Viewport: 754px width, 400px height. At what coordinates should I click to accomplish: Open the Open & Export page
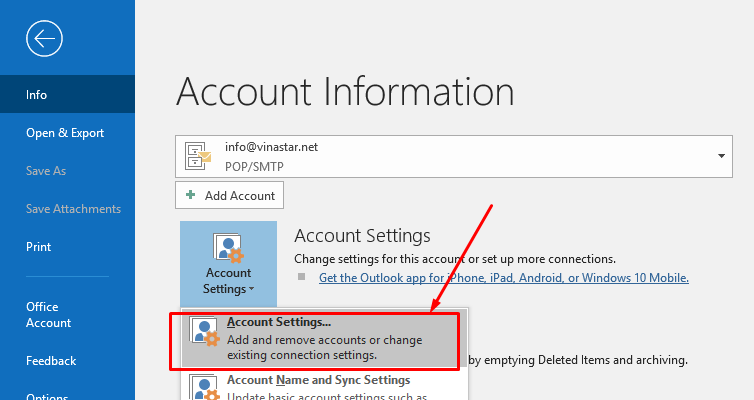coord(65,133)
